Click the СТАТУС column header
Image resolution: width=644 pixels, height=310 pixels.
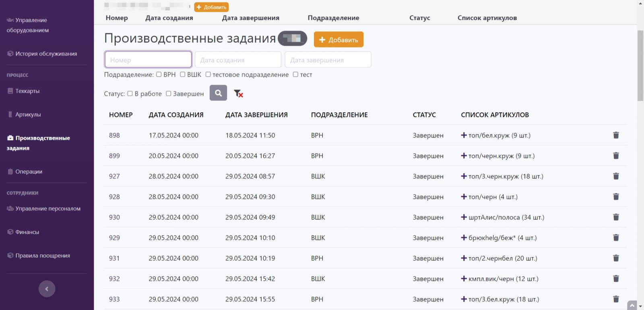424,115
